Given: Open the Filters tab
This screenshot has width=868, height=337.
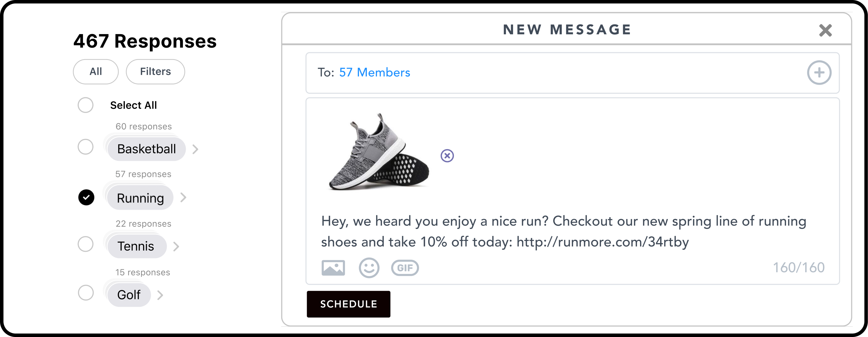Looking at the screenshot, I should click(155, 71).
